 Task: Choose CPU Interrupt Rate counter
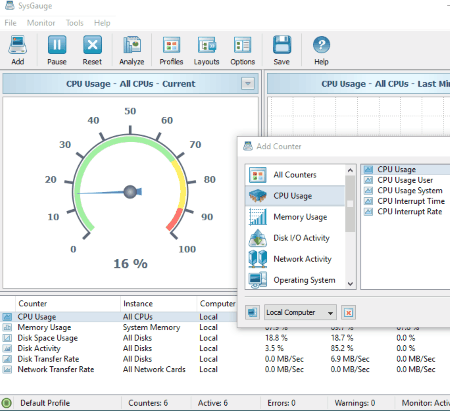click(406, 212)
